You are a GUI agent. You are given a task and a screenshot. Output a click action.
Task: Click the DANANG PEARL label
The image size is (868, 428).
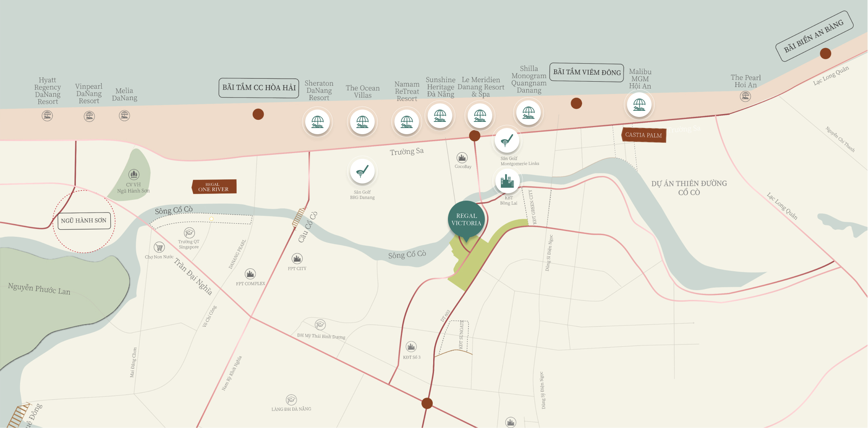[x=237, y=254]
